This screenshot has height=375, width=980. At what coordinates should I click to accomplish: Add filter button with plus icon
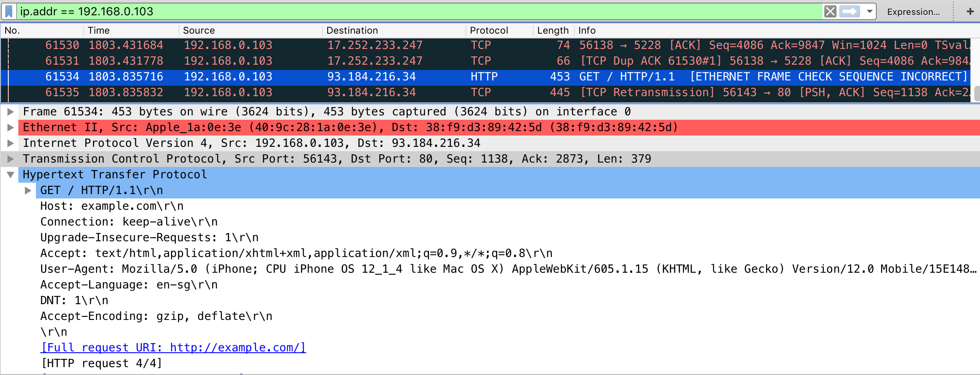970,11
